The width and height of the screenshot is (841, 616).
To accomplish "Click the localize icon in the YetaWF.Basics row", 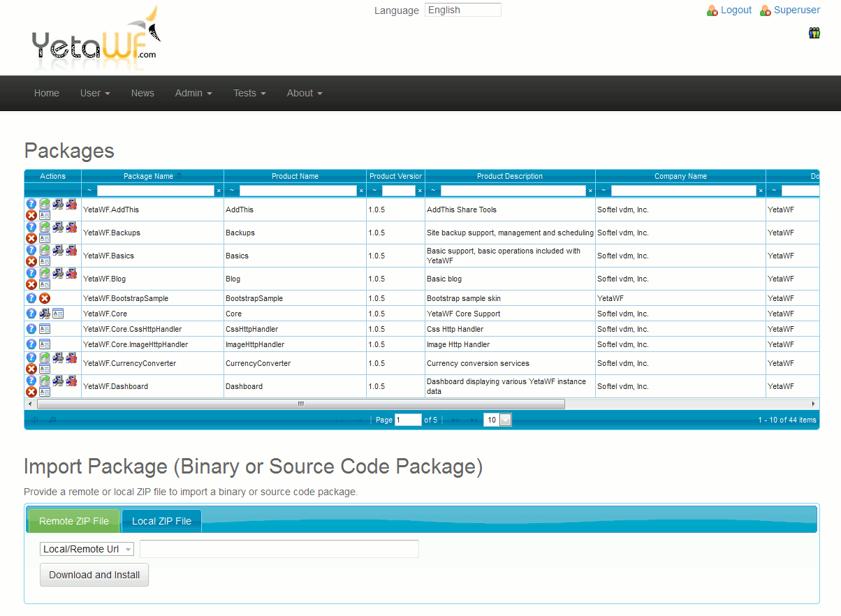I will pyautogui.click(x=45, y=261).
